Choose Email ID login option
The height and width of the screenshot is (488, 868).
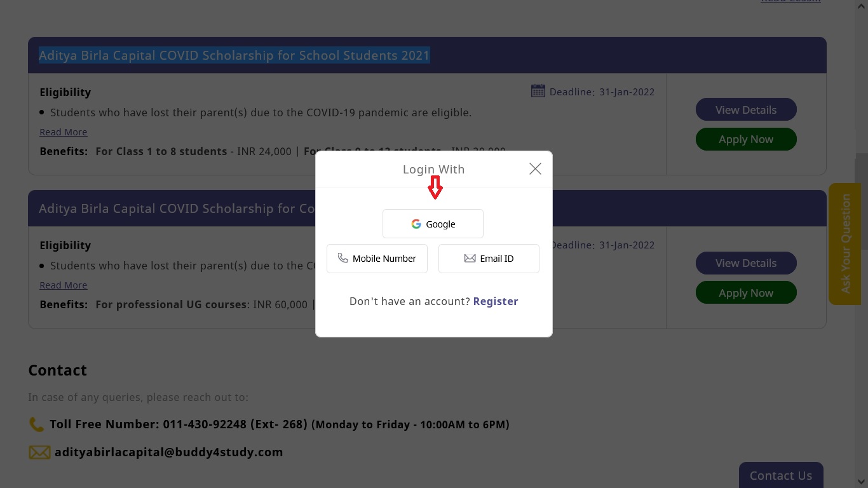click(489, 259)
